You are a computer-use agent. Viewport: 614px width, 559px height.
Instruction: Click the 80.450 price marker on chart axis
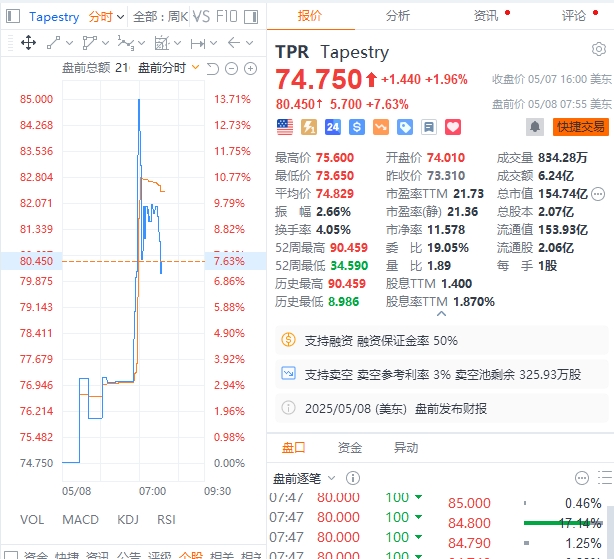[x=36, y=261]
